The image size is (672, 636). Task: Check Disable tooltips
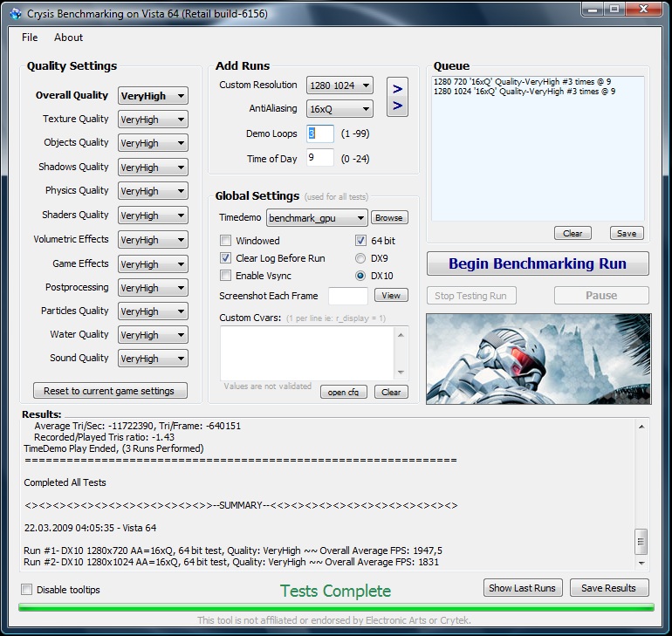click(26, 590)
